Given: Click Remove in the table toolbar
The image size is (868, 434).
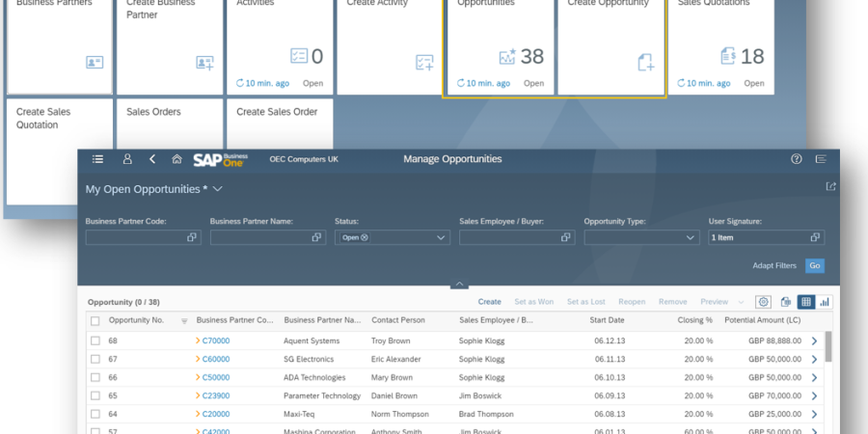Looking at the screenshot, I should (672, 302).
